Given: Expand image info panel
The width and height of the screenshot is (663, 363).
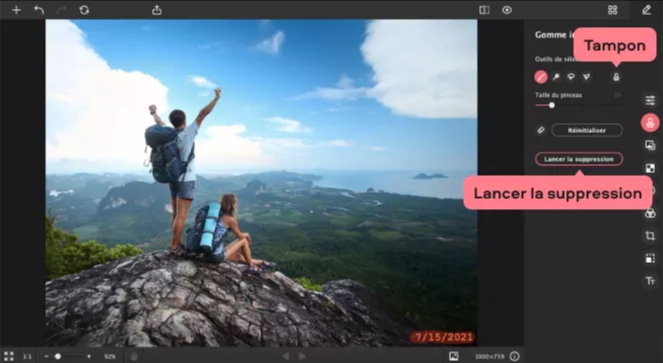Looking at the screenshot, I should (x=515, y=356).
